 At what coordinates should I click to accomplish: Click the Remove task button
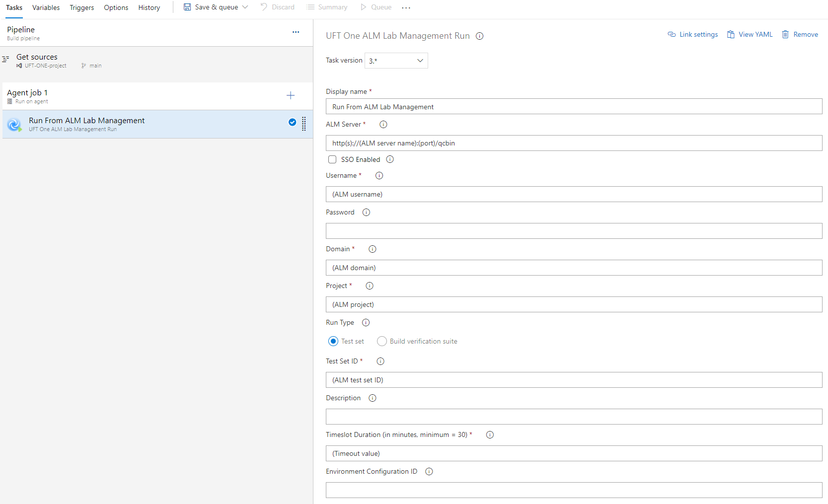click(800, 35)
